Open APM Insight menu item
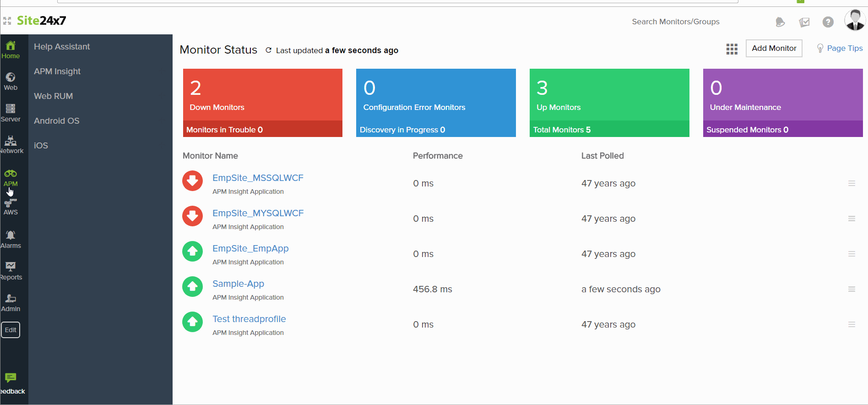Image resolution: width=868 pixels, height=405 pixels. [57, 71]
